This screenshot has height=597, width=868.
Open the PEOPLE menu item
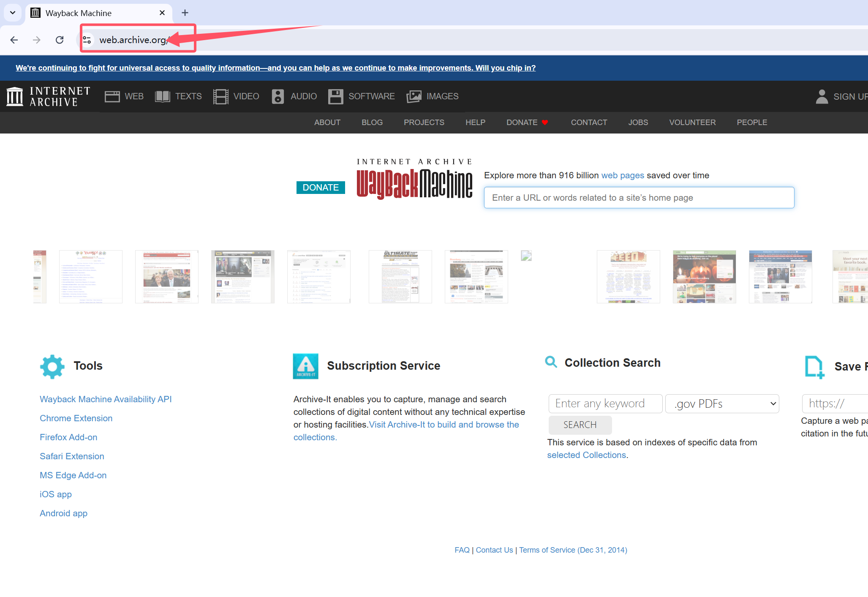752,123
